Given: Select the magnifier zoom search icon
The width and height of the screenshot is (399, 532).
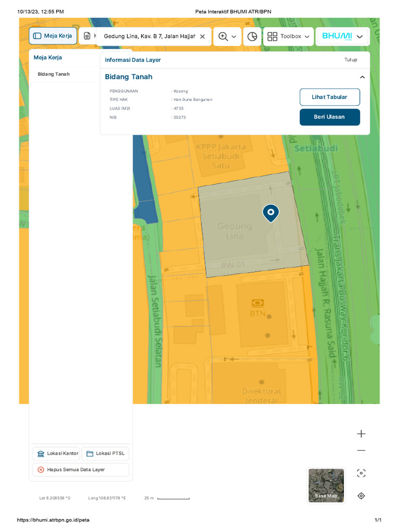Looking at the screenshot, I should [x=223, y=36].
